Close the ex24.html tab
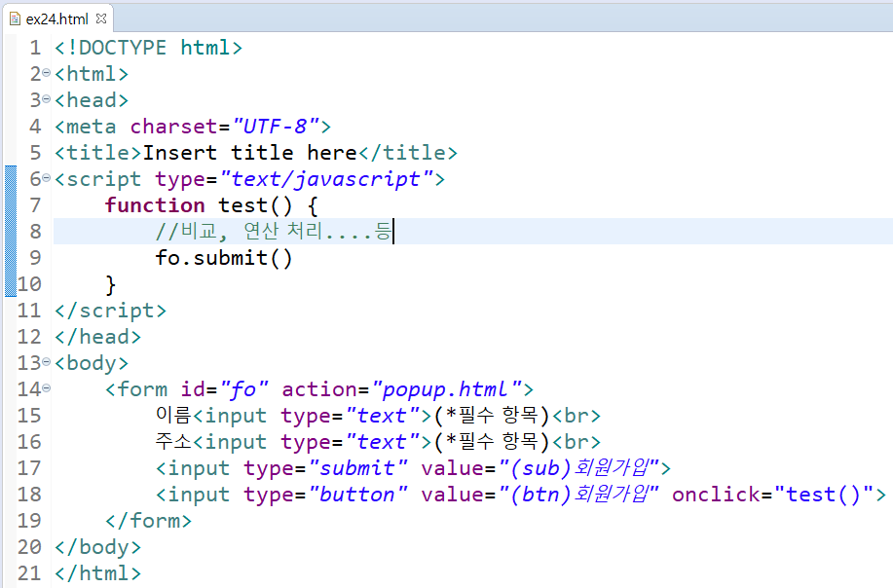 pyautogui.click(x=101, y=18)
